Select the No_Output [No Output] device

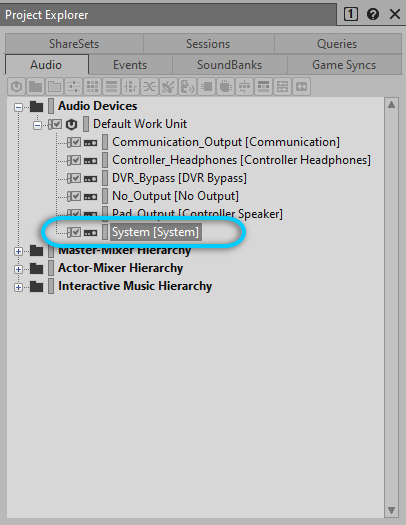point(175,196)
